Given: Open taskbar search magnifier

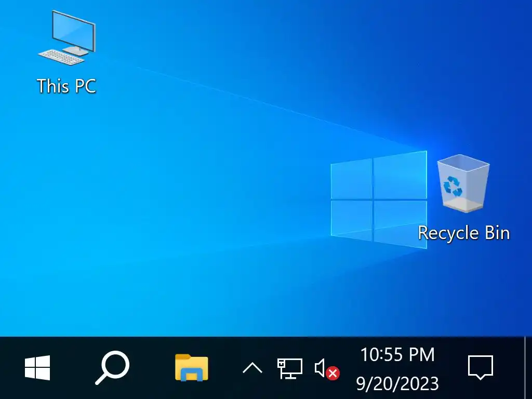Looking at the screenshot, I should (112, 368).
